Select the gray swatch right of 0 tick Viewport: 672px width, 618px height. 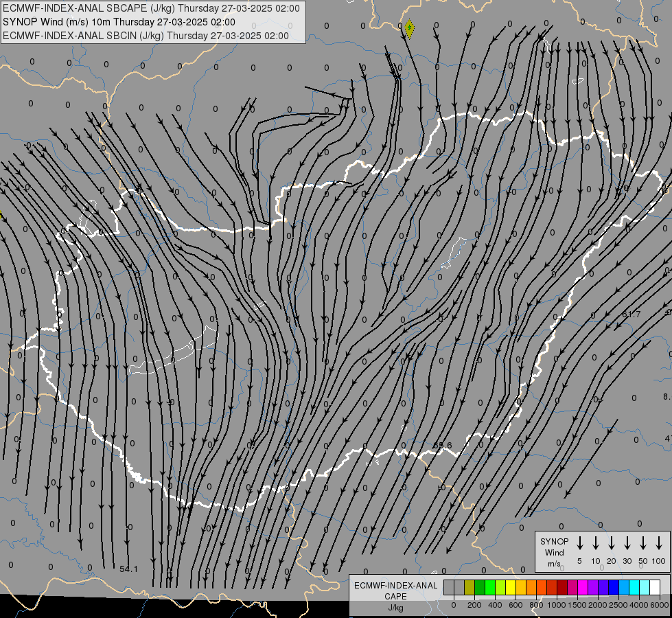459,587
